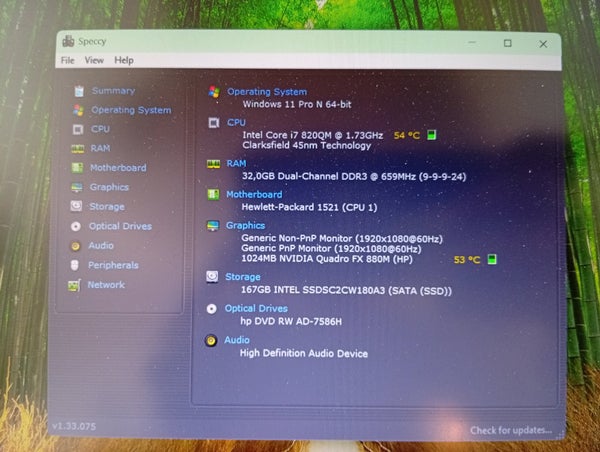Click the Operating System heading link in summary
The width and height of the screenshot is (600, 452).
tap(267, 92)
